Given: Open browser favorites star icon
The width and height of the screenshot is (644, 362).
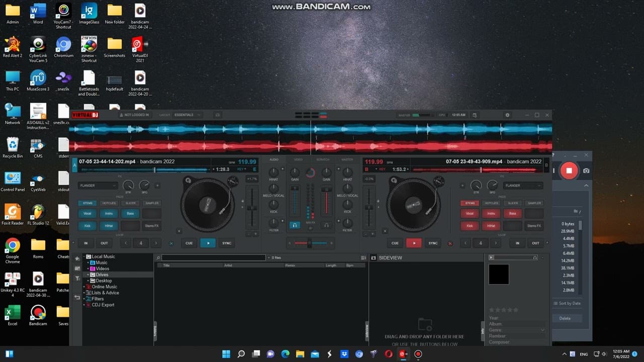Looking at the screenshot, I should tap(77, 258).
